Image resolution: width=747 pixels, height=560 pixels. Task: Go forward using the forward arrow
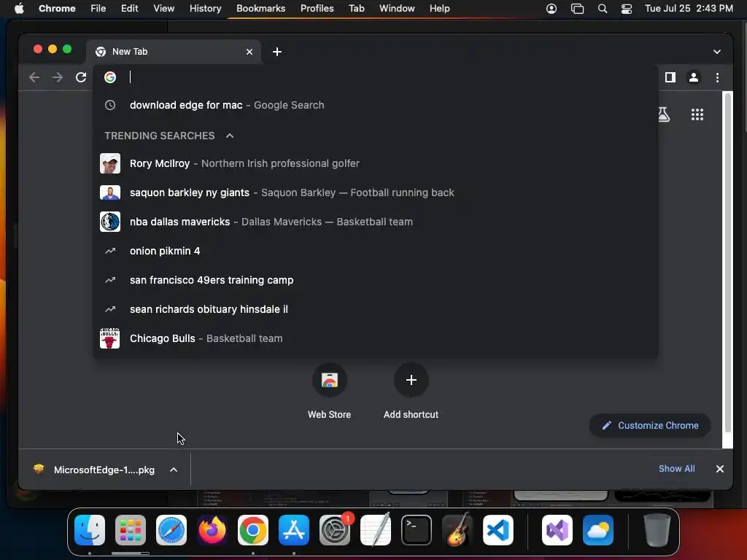pyautogui.click(x=58, y=77)
